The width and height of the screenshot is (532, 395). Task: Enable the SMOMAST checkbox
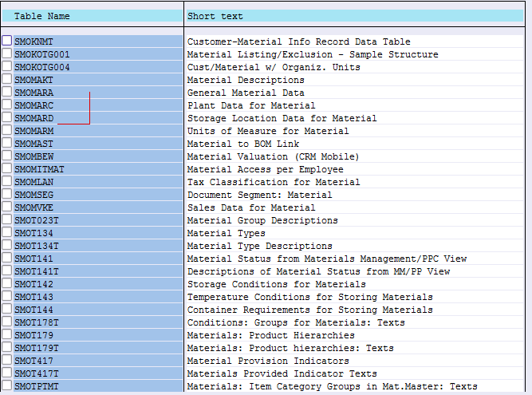tap(7, 143)
